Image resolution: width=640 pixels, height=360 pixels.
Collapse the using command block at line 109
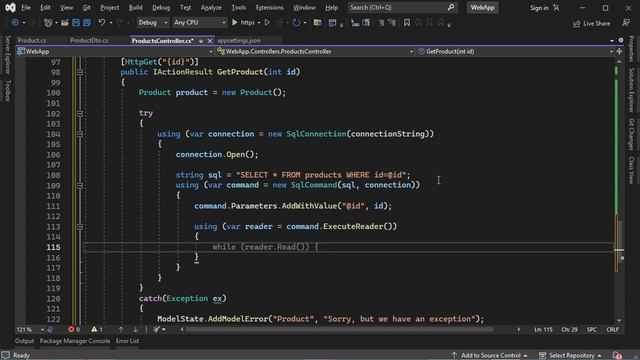(x=80, y=185)
